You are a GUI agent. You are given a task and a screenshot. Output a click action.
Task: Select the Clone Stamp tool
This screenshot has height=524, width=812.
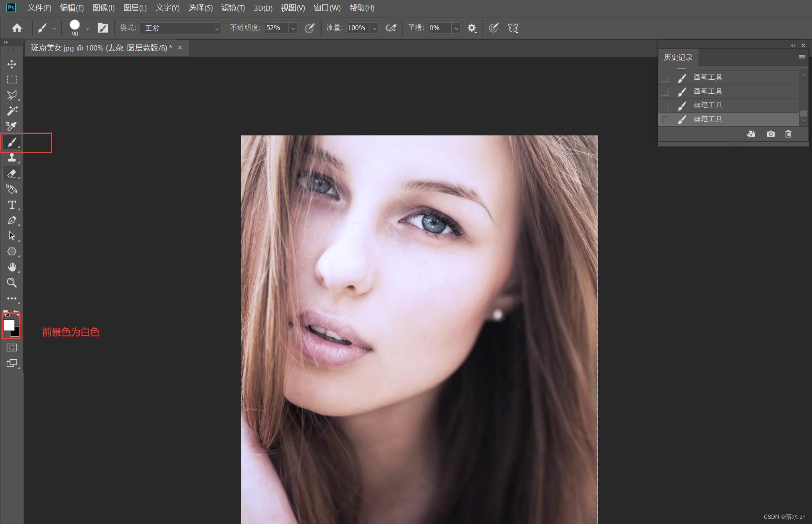[12, 158]
